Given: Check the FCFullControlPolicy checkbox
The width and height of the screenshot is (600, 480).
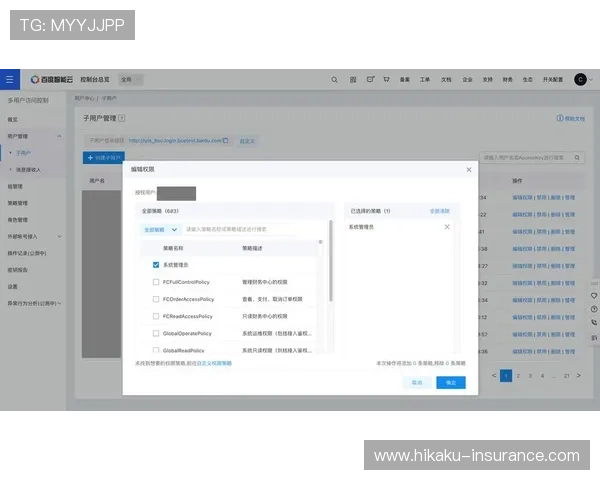Looking at the screenshot, I should click(x=156, y=282).
